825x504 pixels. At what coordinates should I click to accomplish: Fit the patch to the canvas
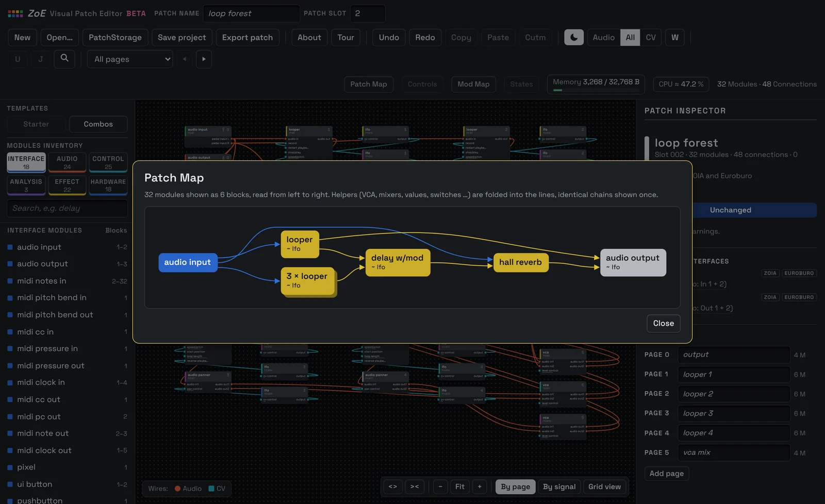tap(460, 486)
